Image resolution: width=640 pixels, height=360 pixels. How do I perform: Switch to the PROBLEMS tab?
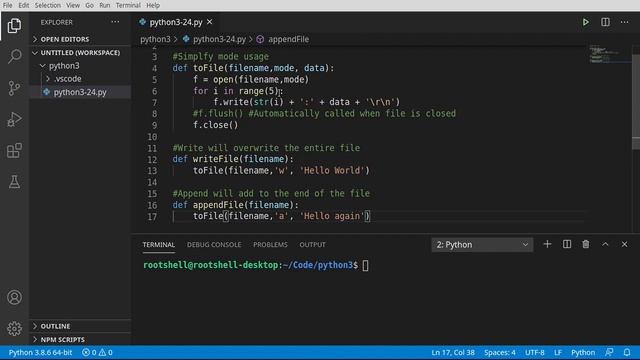pos(270,244)
